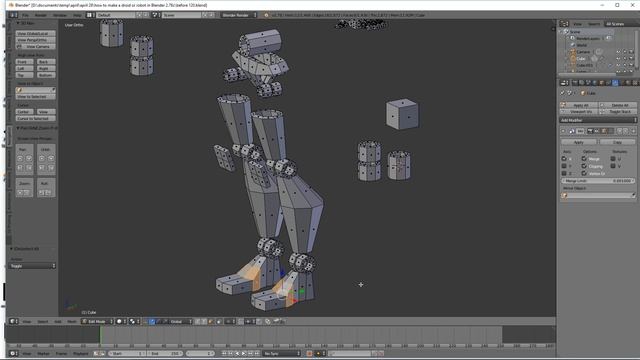Collapse the Pan/Orbit/Zoom/Roll panel
Screen dimensions: 640x360
pyautogui.click(x=37, y=128)
